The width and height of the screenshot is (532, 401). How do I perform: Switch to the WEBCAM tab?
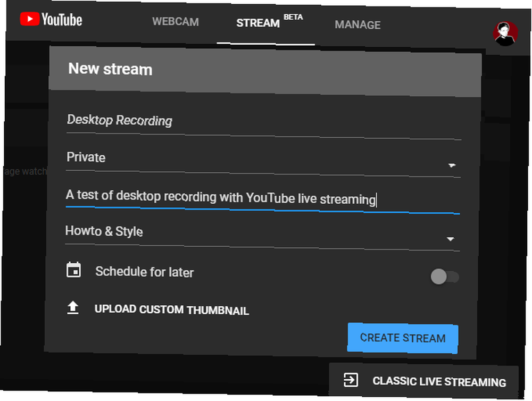176,22
